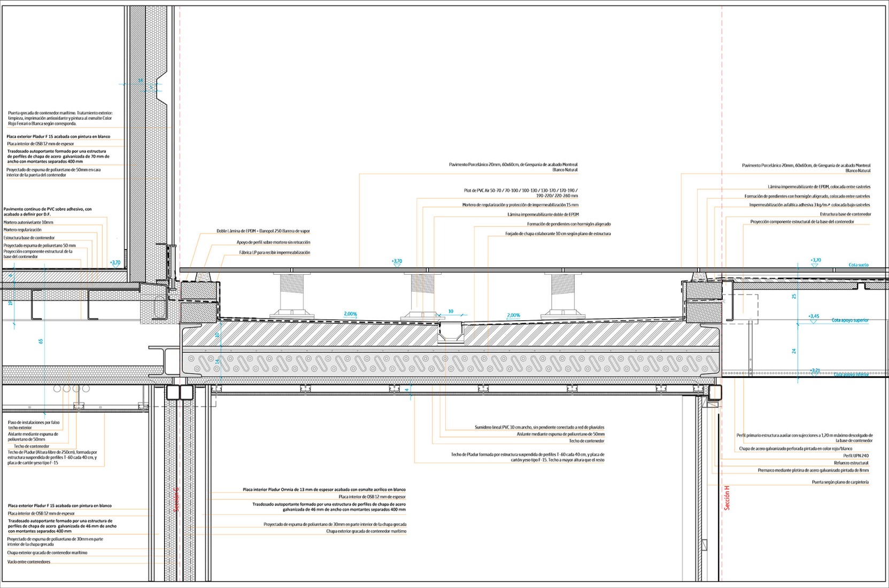Toggle the "Sección H" red section marker

click(726, 497)
